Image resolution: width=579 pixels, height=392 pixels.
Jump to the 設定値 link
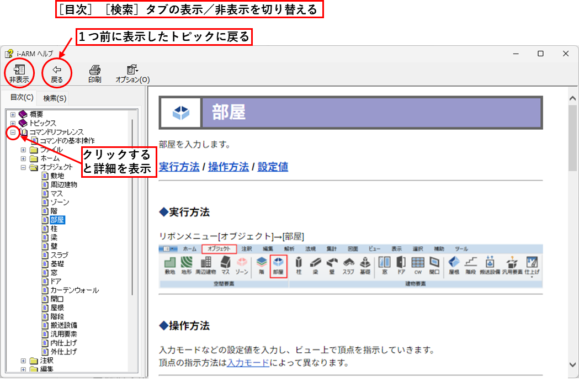click(273, 167)
